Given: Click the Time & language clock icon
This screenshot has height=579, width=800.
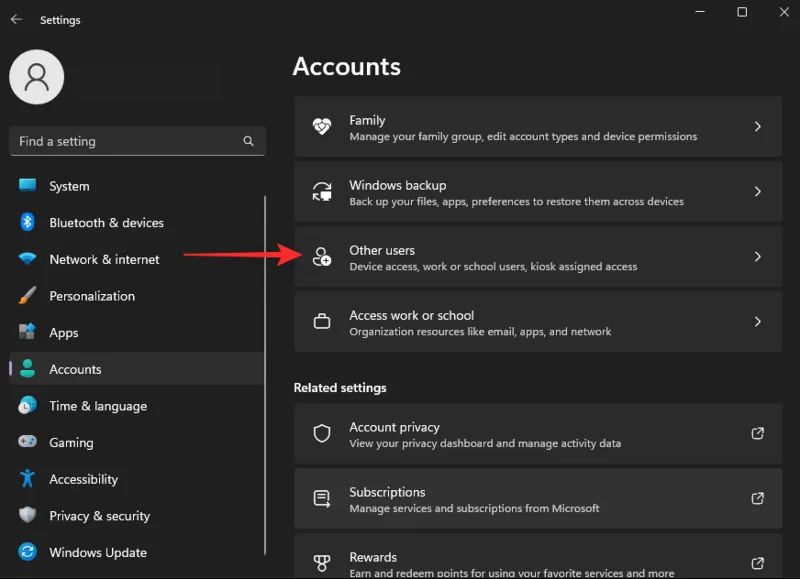Looking at the screenshot, I should click(x=28, y=406).
